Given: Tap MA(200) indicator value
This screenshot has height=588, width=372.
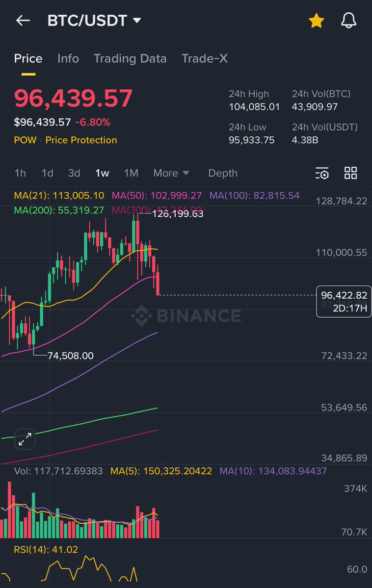Looking at the screenshot, I should pos(59,210).
